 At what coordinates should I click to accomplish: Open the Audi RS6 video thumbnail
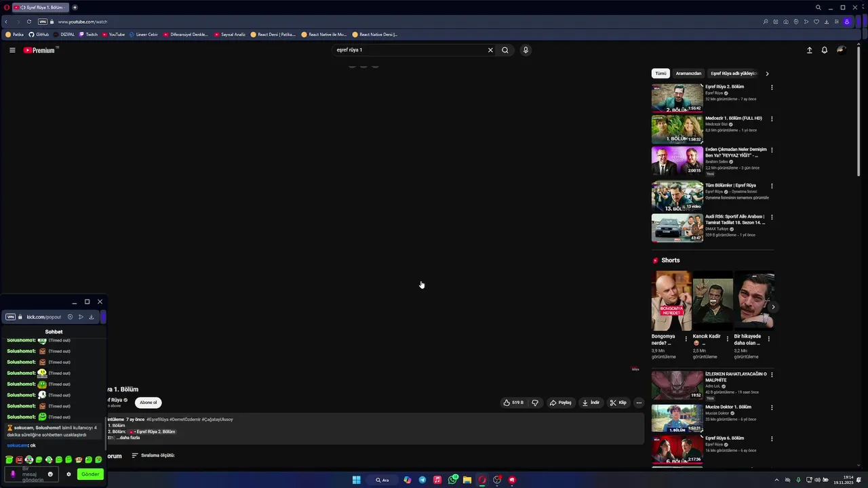click(x=677, y=228)
